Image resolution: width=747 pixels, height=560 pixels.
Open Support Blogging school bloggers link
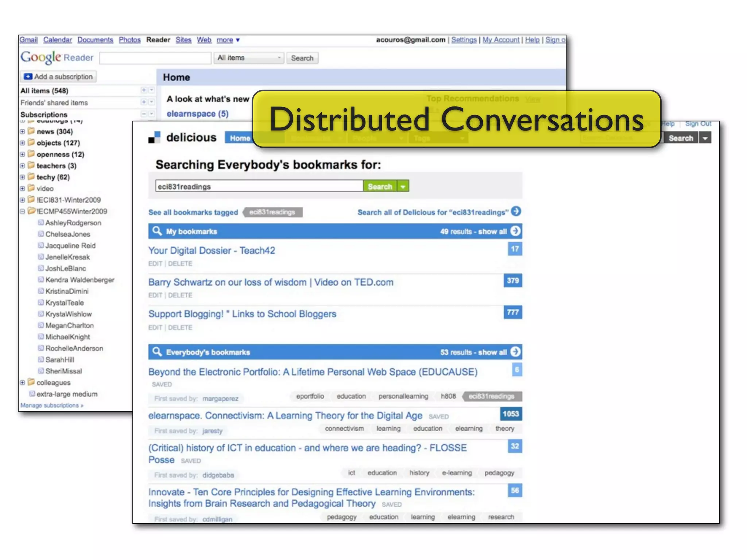pos(242,314)
